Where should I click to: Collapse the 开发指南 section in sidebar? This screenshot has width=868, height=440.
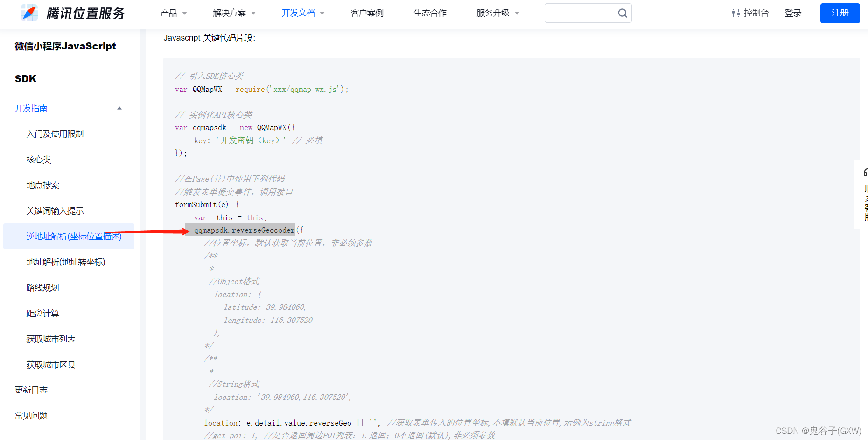(119, 108)
